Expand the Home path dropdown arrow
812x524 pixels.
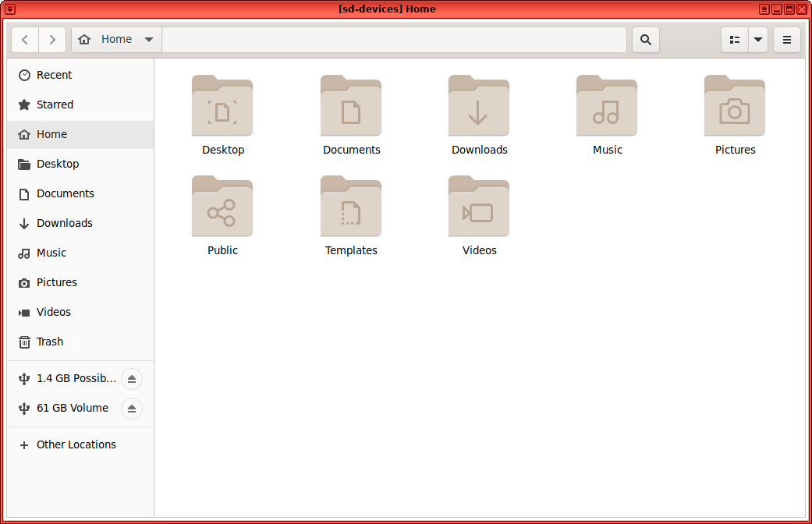[x=149, y=40]
